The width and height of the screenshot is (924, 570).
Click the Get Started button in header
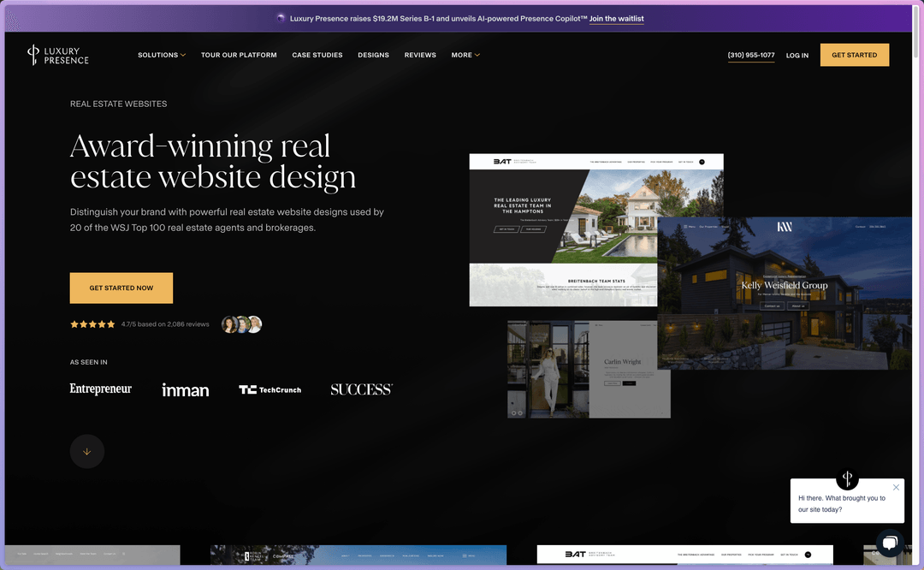855,55
